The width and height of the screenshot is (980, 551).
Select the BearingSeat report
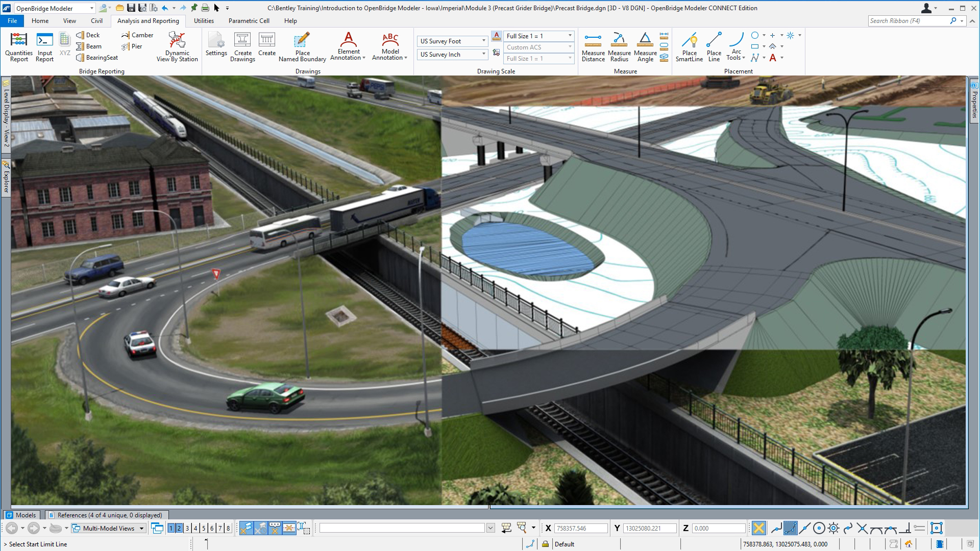pyautogui.click(x=97, y=58)
